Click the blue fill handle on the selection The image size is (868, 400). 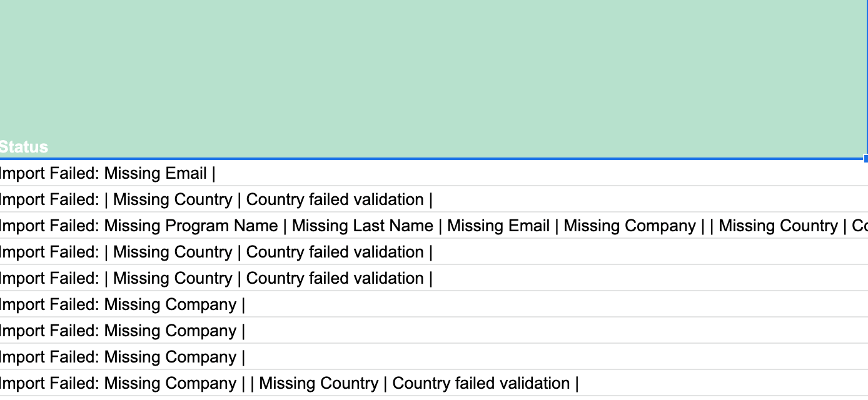click(865, 158)
